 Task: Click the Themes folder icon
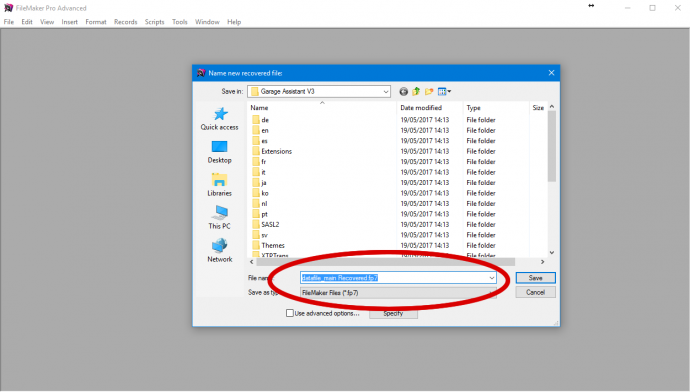(x=256, y=245)
